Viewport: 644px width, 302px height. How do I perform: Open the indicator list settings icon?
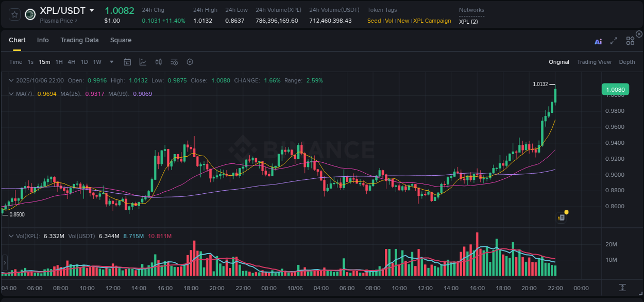pos(174,61)
